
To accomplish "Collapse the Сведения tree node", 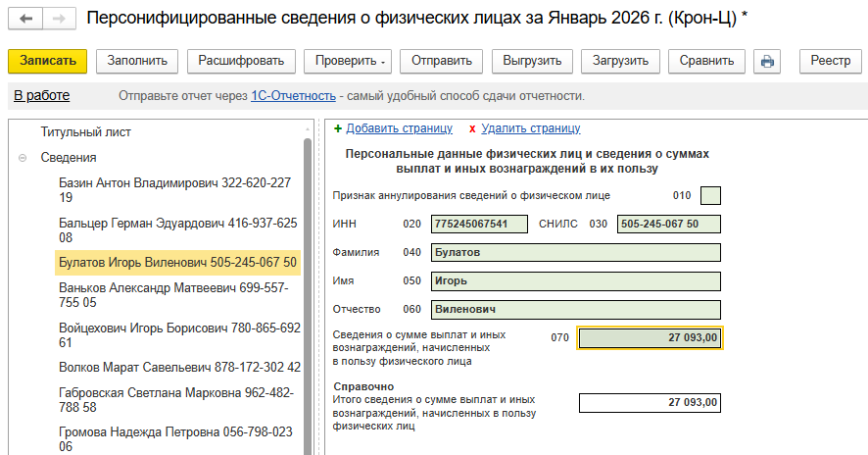I will click(x=23, y=158).
